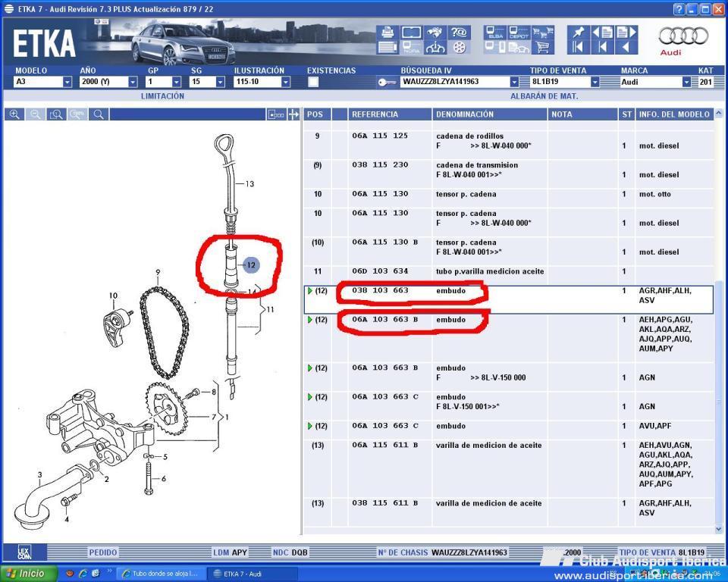This screenshot has height=582, width=728.
Task: Expand arrow for embudo AVU,APF row
Action: pos(309,426)
